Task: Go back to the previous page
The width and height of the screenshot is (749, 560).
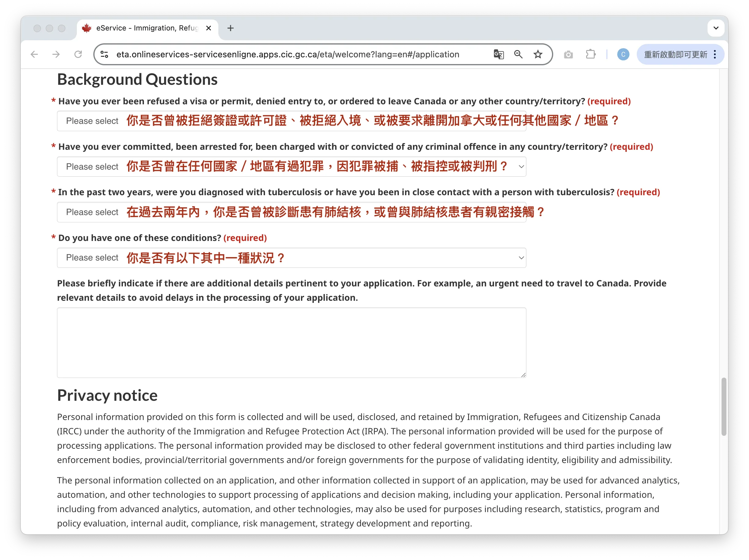Action: pyautogui.click(x=34, y=55)
